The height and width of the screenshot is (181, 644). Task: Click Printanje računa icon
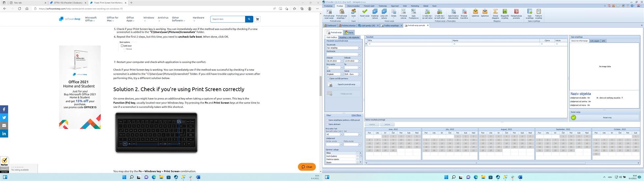[403, 14]
